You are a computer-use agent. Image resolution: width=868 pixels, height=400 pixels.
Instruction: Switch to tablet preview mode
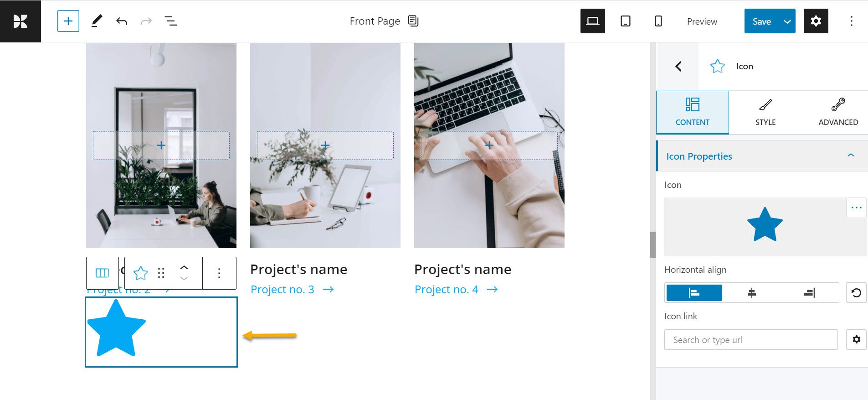click(x=626, y=21)
